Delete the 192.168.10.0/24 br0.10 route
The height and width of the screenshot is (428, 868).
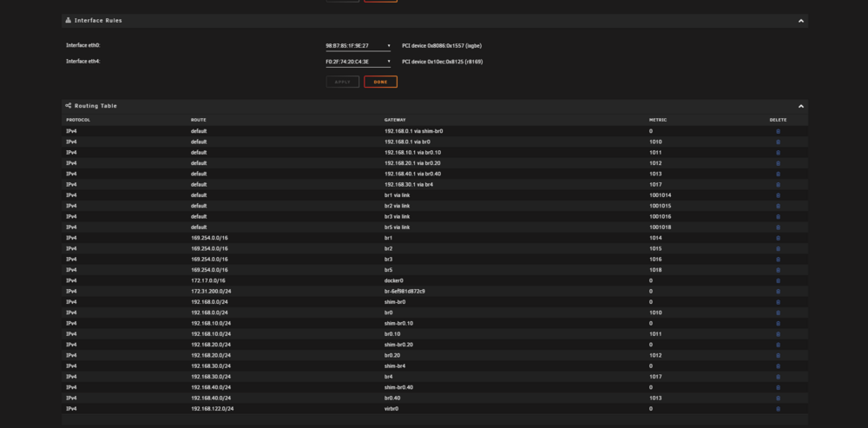pos(778,334)
